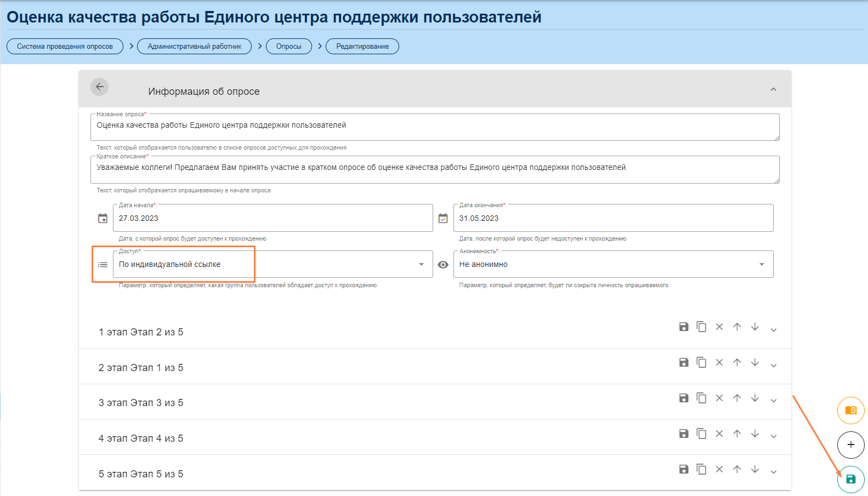Go to Опросы breadcrumb
Viewport: 868px width, 496px height.
tap(288, 47)
